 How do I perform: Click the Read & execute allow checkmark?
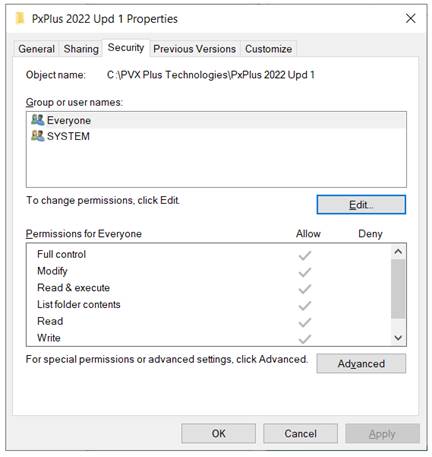pyautogui.click(x=305, y=289)
